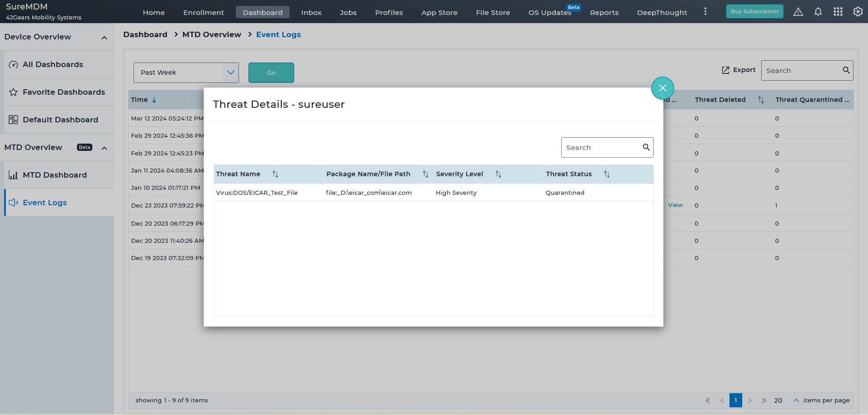Image resolution: width=868 pixels, height=415 pixels.
Task: Open the File Store tab
Action: click(493, 12)
